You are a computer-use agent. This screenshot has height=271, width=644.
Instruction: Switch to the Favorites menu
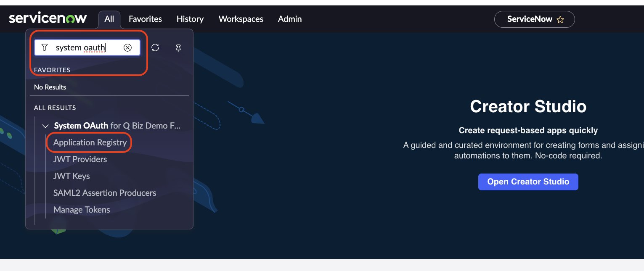145,19
